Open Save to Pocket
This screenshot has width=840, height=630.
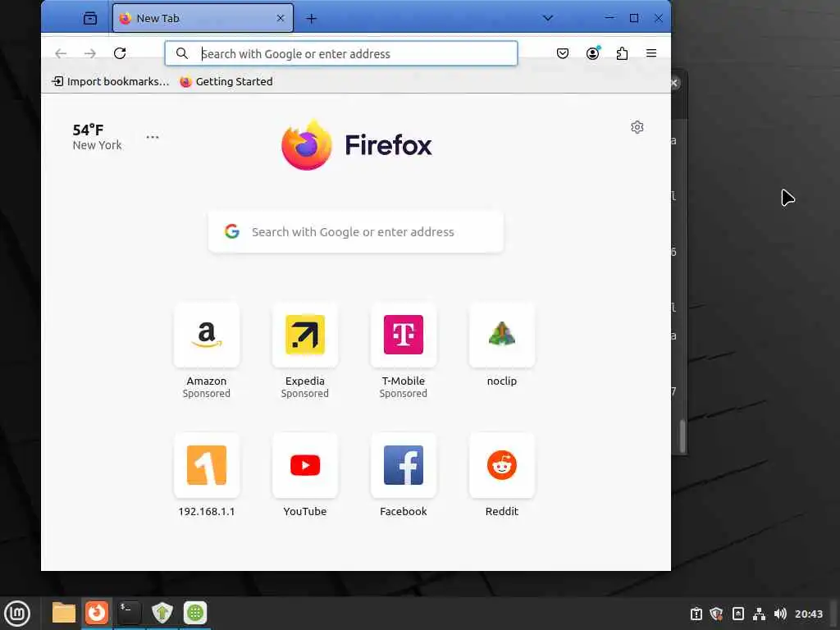point(563,53)
